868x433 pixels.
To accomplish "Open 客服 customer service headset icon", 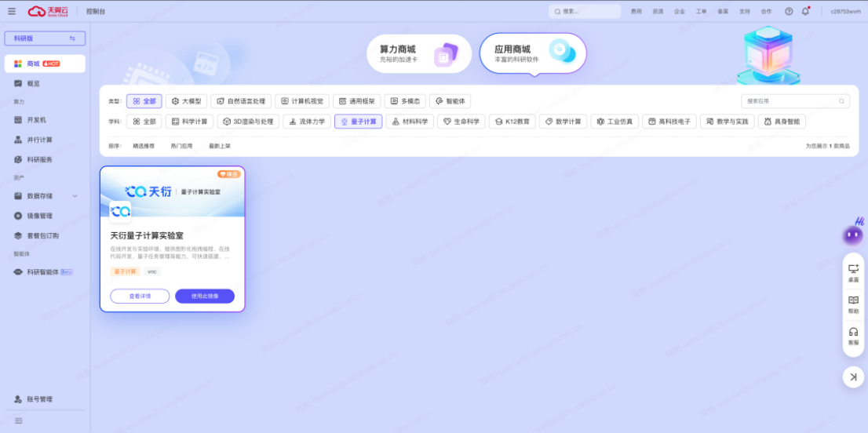I will [853, 336].
